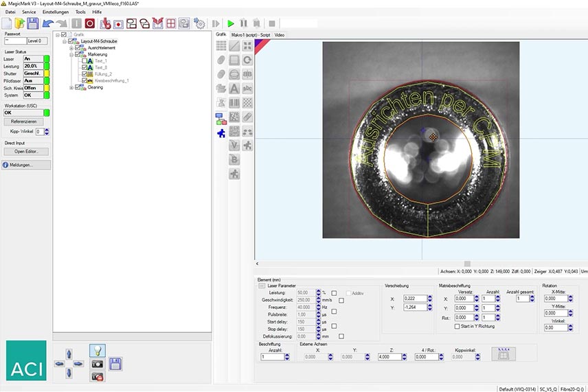Select the Text 'A' tool
Screen dimensions: 588x392
pos(234,89)
